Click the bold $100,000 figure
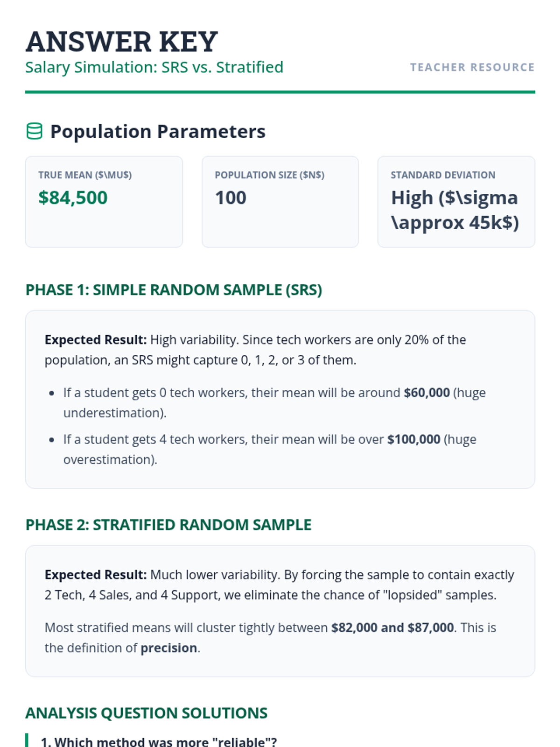Viewport: 560px width, 747px height. click(x=413, y=439)
